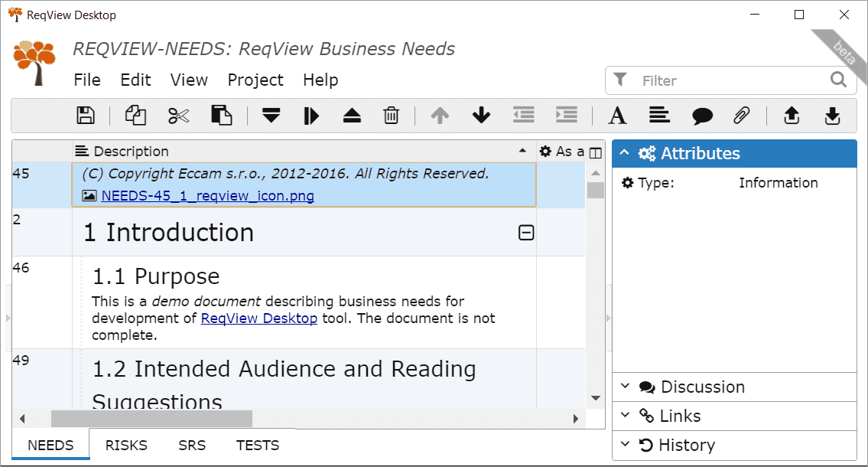Viewport: 868px width, 467px height.
Task: Click the Cut scissors icon
Action: (178, 116)
